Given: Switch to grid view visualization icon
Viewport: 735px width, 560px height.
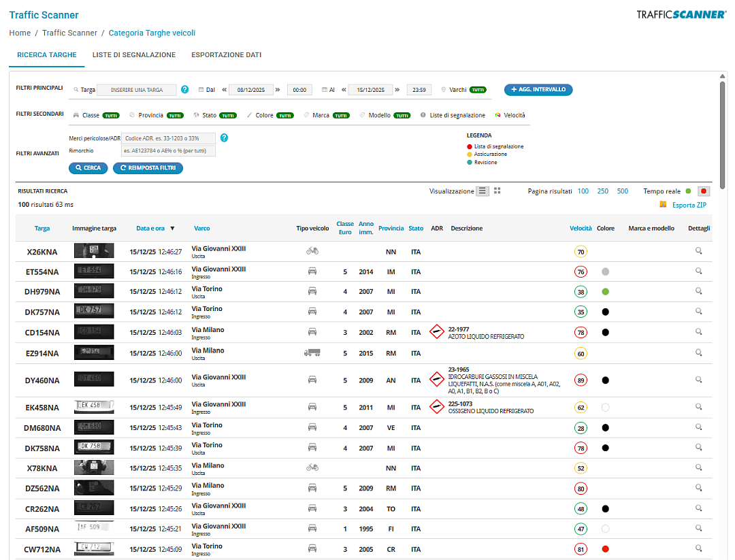Looking at the screenshot, I should click(497, 191).
